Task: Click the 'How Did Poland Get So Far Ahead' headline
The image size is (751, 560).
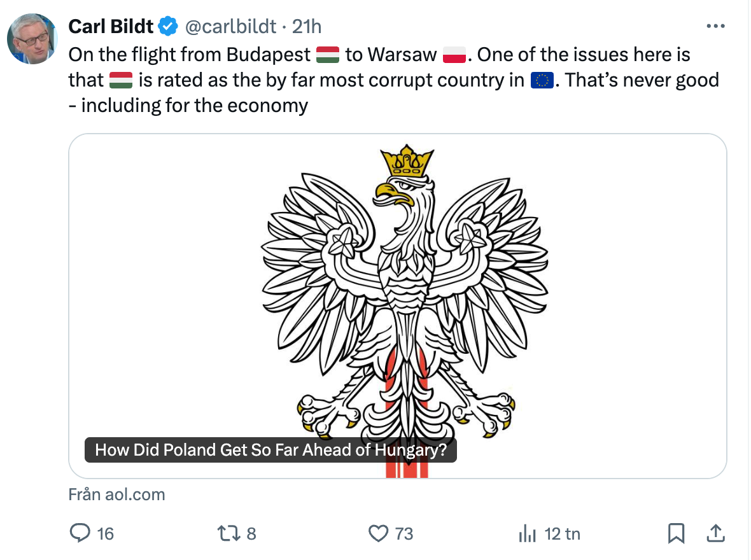Action: tap(270, 451)
